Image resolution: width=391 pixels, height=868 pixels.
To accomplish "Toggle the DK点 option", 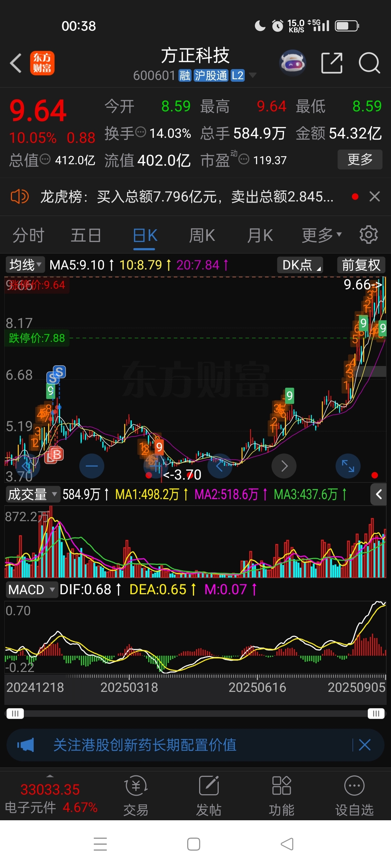I will click(x=300, y=265).
